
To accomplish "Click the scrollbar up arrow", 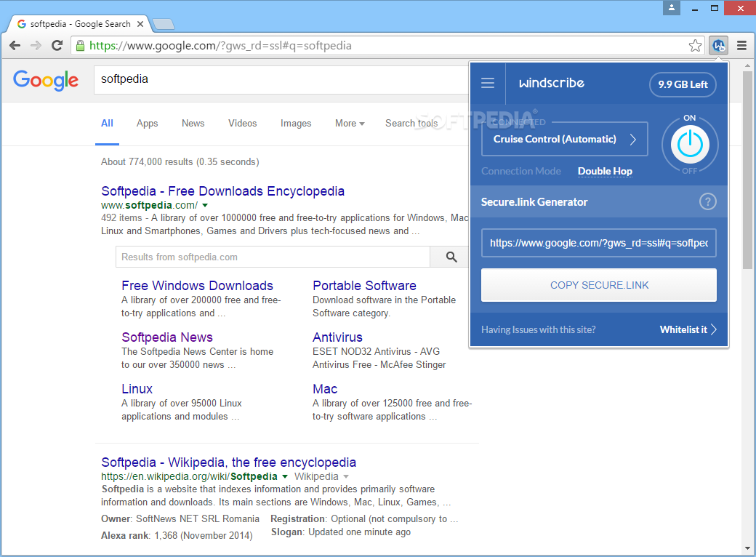I will pyautogui.click(x=747, y=65).
